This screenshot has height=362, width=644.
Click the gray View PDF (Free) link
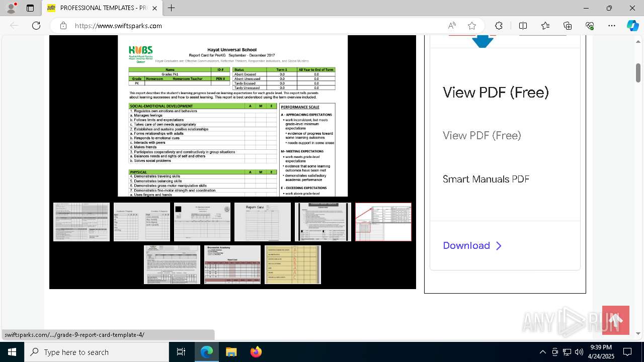click(x=481, y=135)
